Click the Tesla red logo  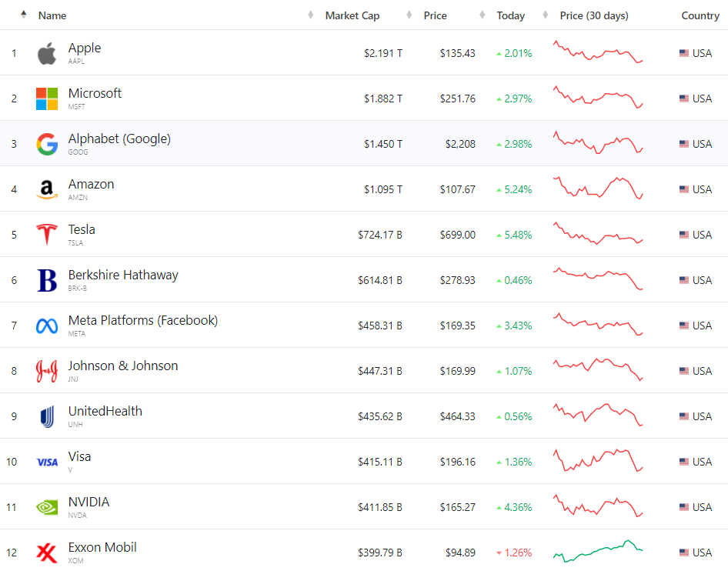click(47, 235)
